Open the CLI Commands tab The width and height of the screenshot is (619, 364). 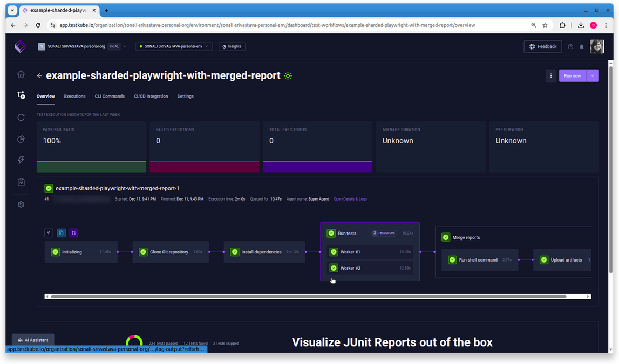[x=110, y=96]
